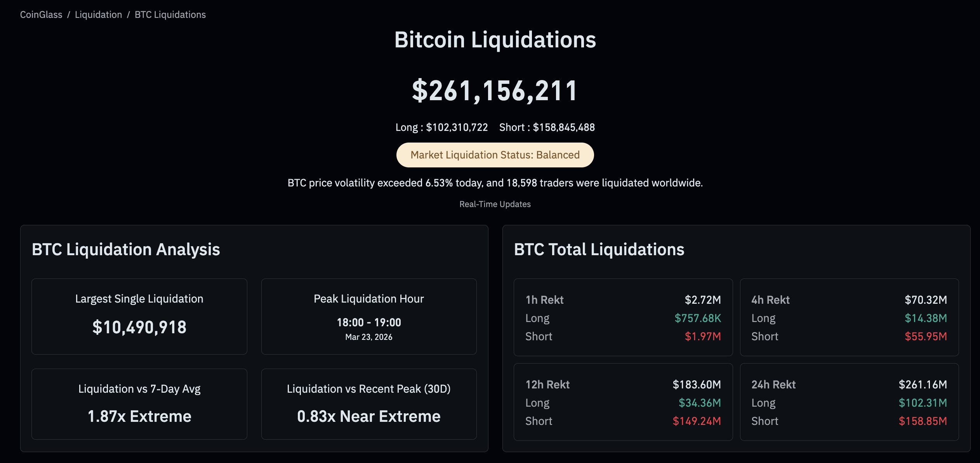Navigate to the Liquidation breadcrumb

[x=98, y=14]
